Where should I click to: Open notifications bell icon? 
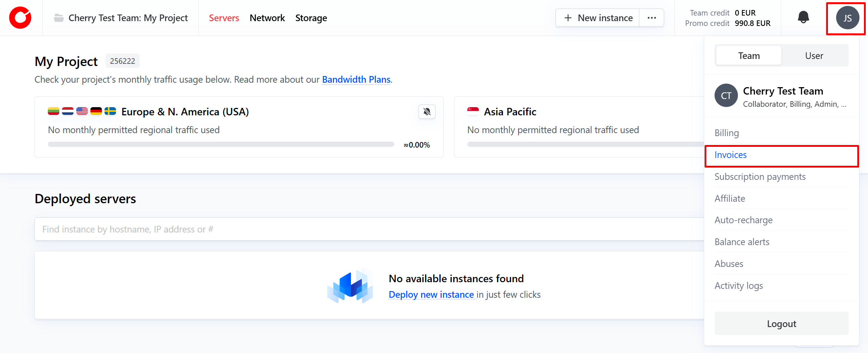[803, 17]
